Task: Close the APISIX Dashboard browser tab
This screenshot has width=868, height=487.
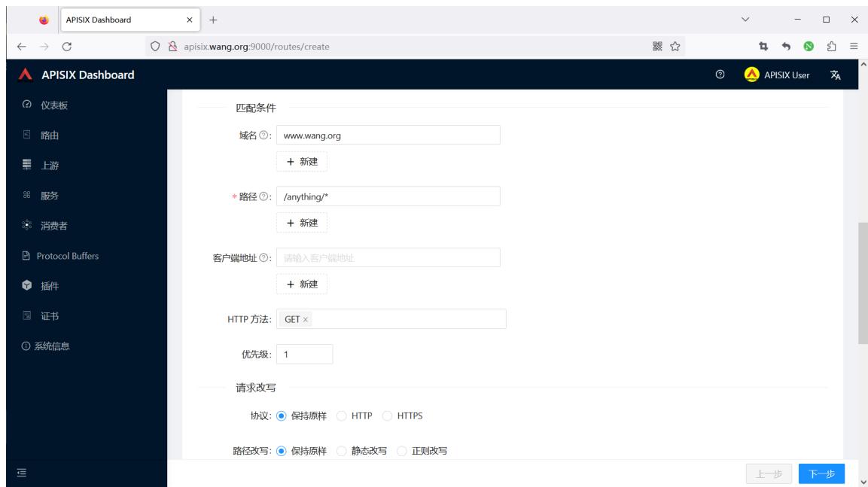Action: coord(190,20)
